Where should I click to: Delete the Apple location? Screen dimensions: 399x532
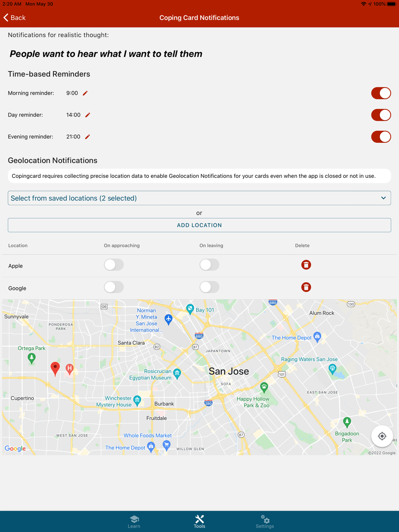tap(306, 265)
